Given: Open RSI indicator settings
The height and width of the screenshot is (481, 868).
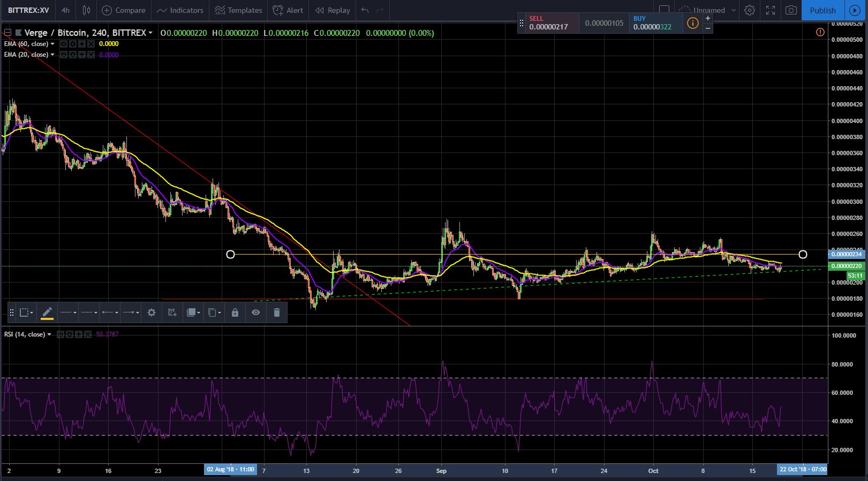Looking at the screenshot, I should 70,334.
